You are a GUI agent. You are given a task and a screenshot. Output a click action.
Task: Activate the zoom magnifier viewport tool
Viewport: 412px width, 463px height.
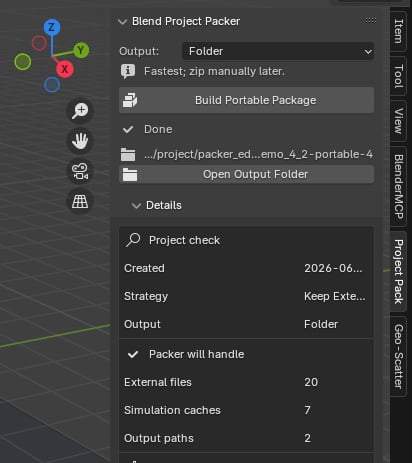click(x=80, y=111)
